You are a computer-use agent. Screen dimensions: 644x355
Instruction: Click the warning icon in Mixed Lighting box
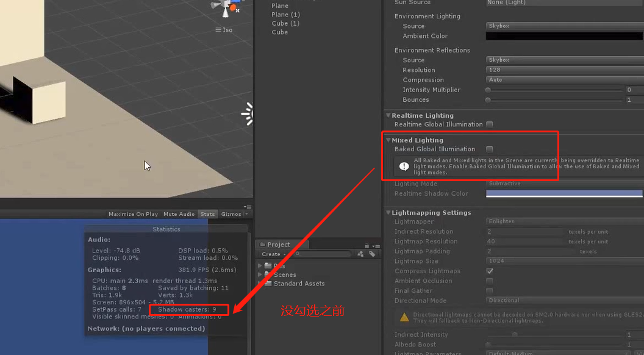[403, 165]
